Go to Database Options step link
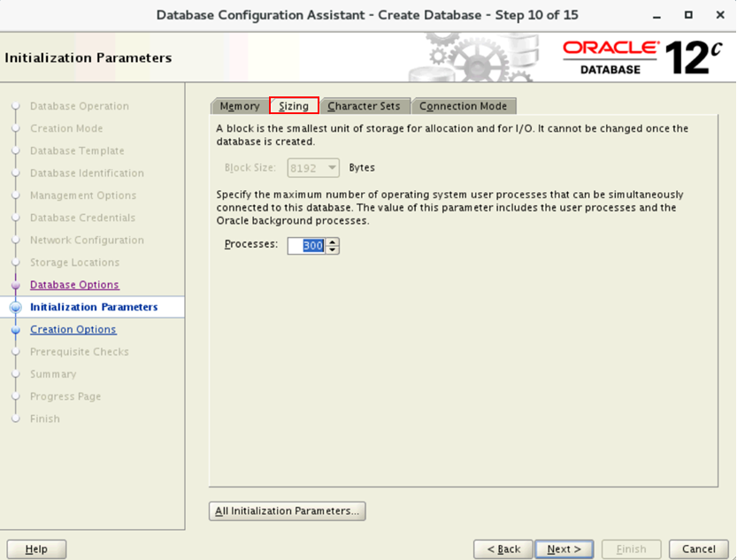Viewport: 737px width, 560px height. [74, 285]
